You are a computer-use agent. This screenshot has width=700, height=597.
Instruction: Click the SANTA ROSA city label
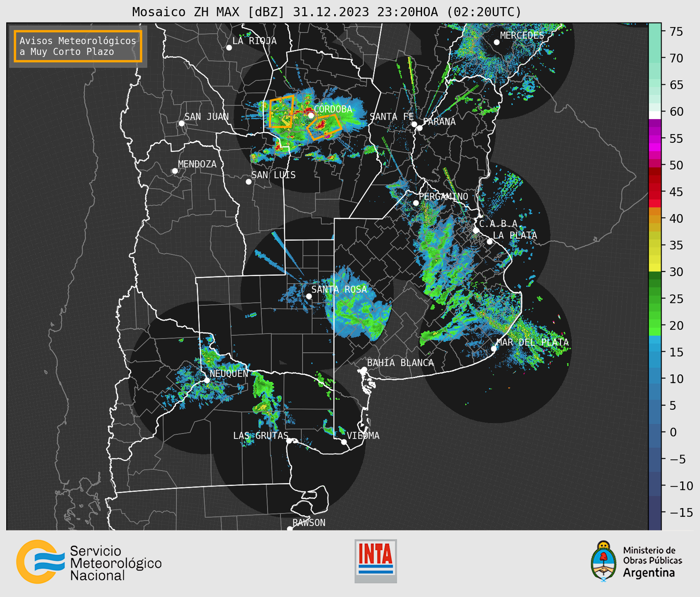339,289
